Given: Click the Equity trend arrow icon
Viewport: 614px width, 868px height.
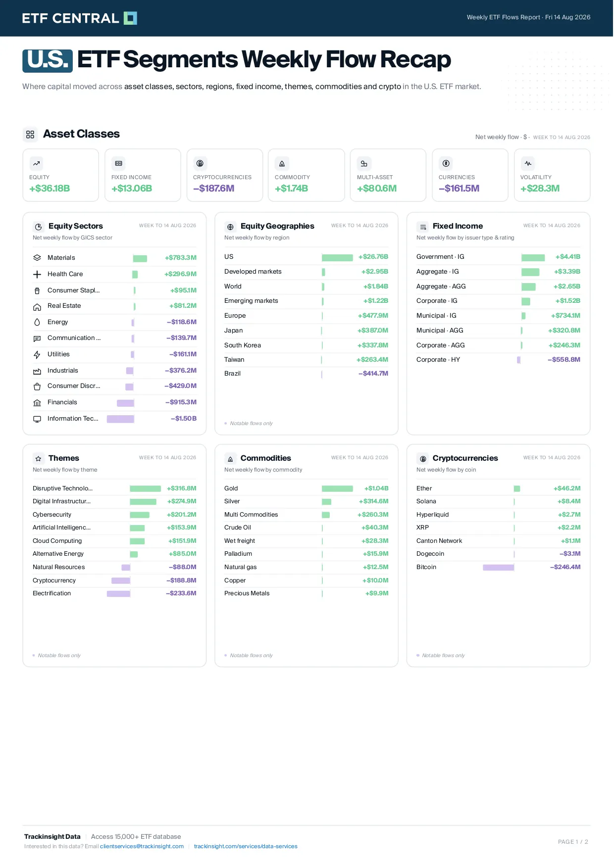Looking at the screenshot, I should tap(37, 163).
